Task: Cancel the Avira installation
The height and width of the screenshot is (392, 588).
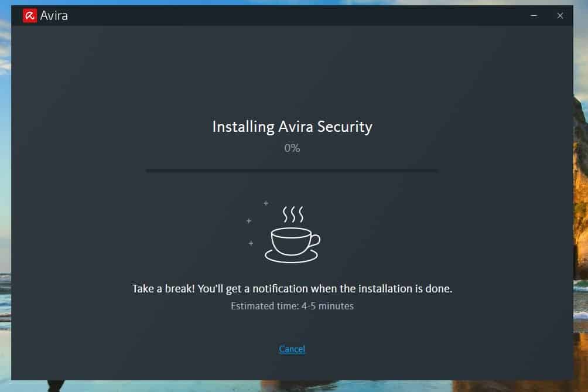Action: [292, 349]
